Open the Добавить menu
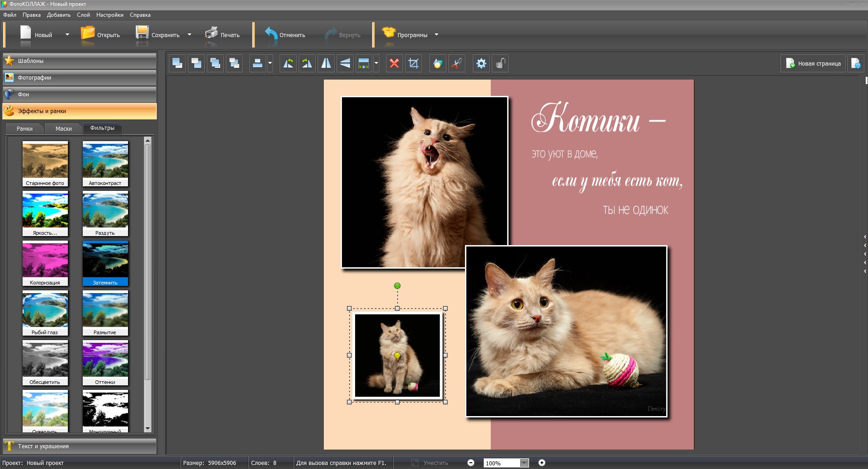The image size is (868, 469). click(59, 15)
